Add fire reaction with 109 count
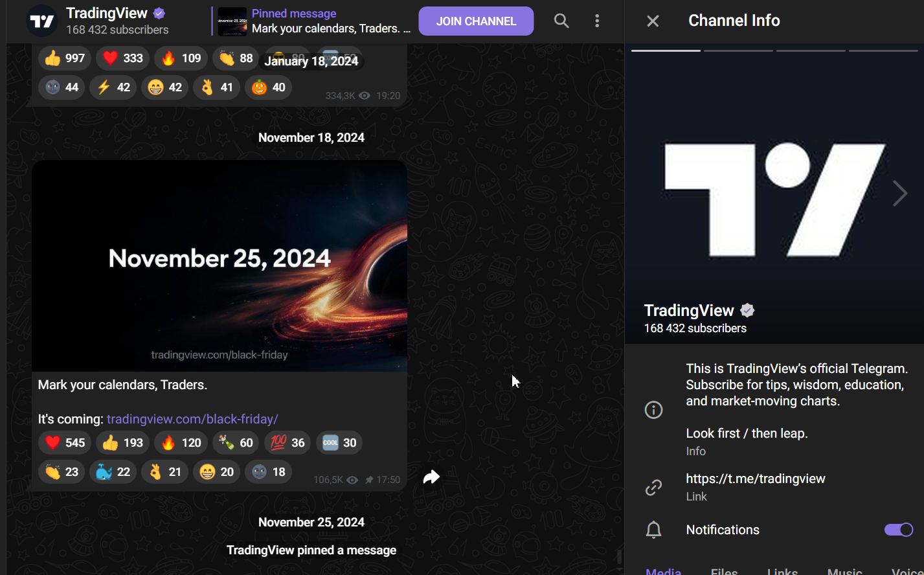This screenshot has width=924, height=575. pos(181,58)
